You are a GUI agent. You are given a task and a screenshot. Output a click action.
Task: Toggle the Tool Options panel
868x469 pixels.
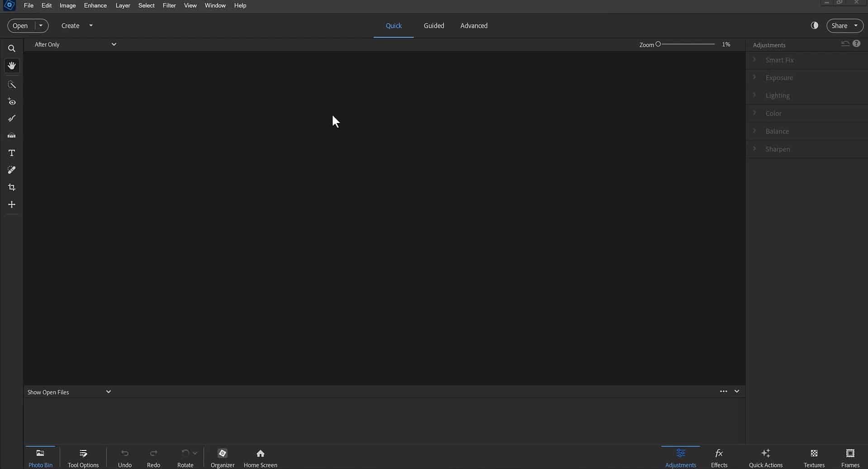click(x=83, y=457)
